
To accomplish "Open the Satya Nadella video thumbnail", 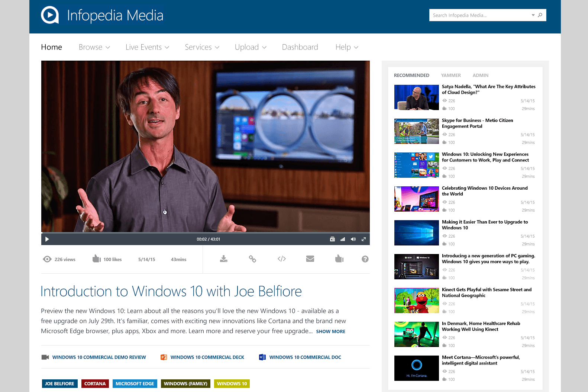I will click(417, 97).
